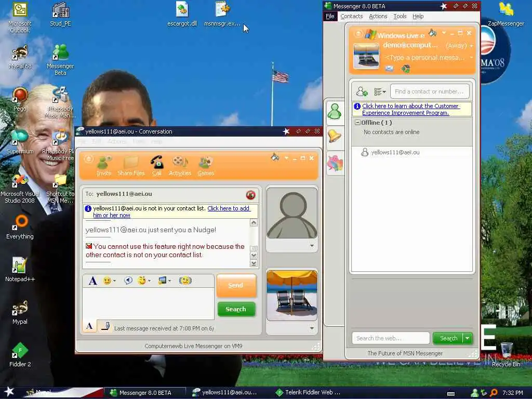Select msnmsgr.exe file on desktop
The image size is (532, 399).
point(222,14)
